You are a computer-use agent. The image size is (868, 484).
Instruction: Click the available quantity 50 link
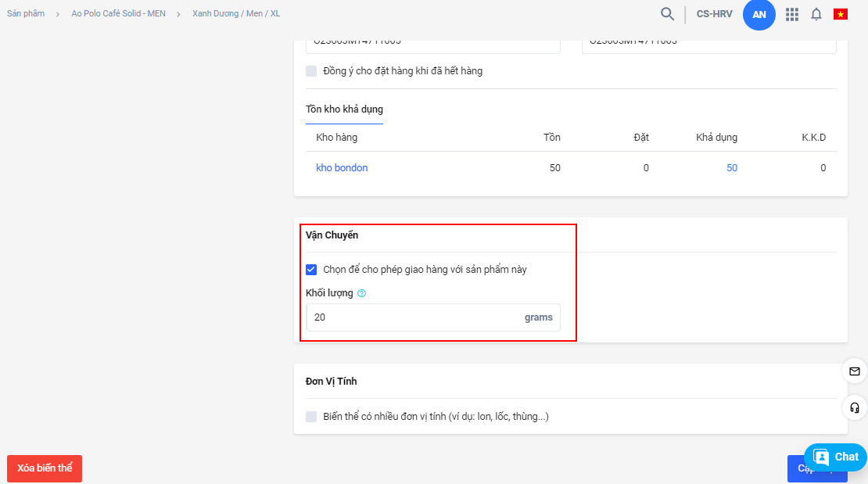[x=731, y=168]
